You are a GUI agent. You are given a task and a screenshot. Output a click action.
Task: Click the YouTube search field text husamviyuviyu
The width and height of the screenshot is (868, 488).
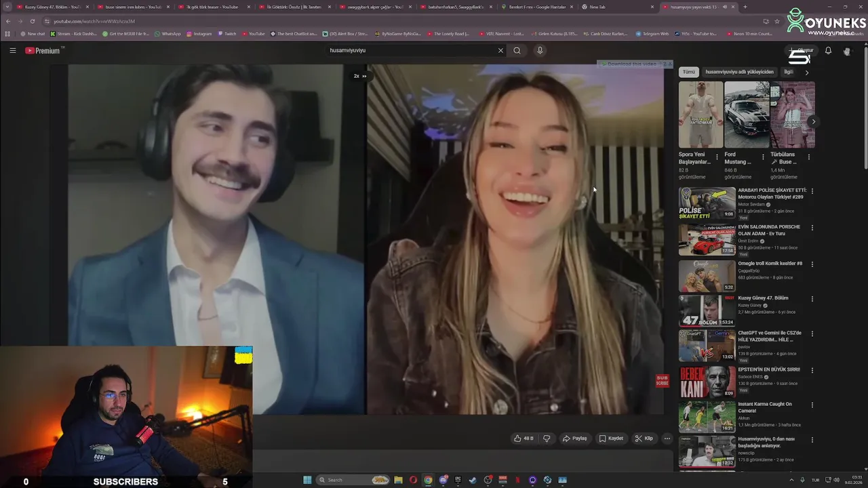347,50
